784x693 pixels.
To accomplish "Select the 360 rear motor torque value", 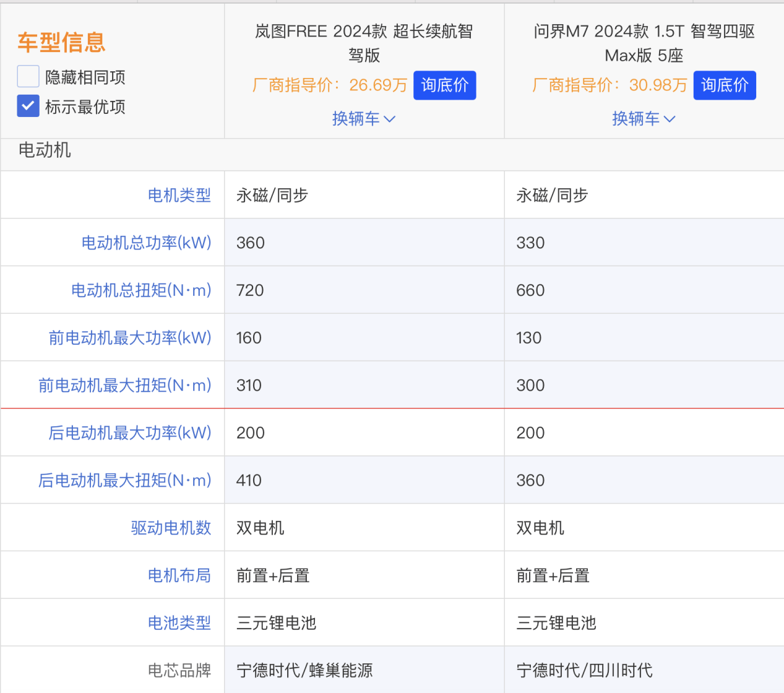I will tap(530, 481).
